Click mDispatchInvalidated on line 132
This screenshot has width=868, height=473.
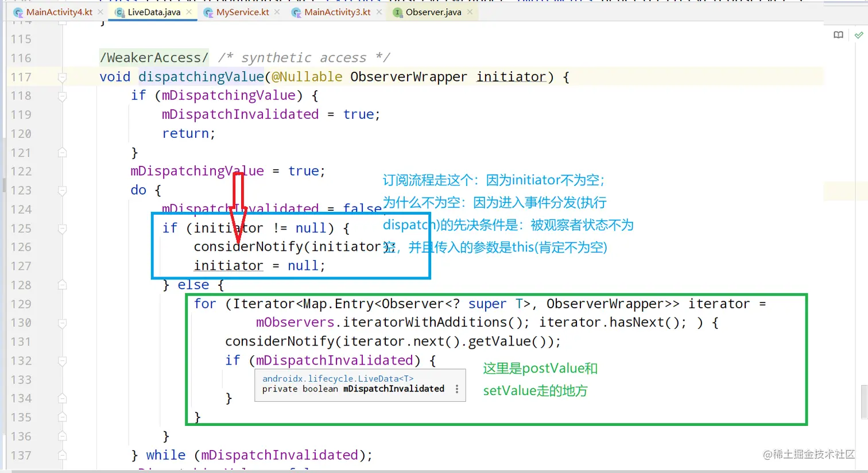pos(334,360)
